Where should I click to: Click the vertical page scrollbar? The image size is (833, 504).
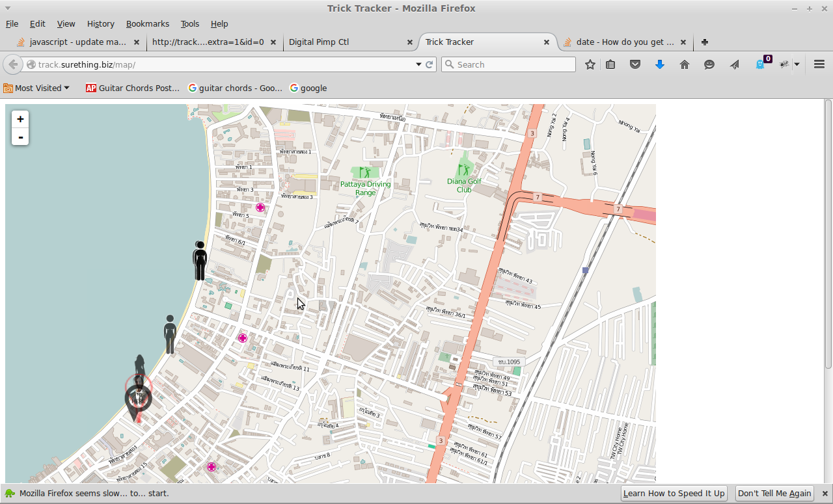coord(828,234)
